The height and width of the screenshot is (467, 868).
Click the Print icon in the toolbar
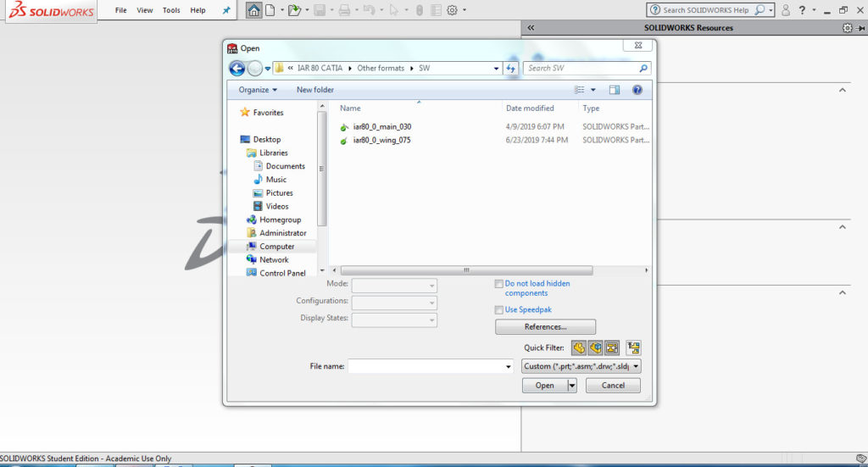tap(344, 10)
